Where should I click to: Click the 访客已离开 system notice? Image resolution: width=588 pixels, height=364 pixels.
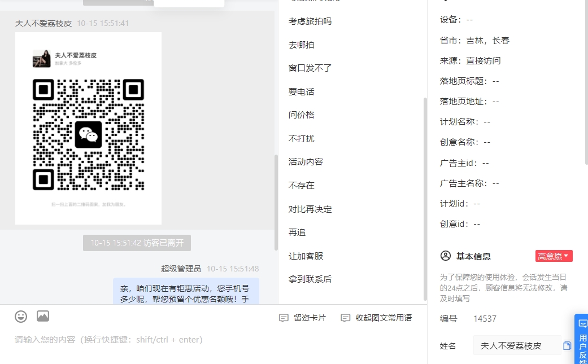(137, 243)
